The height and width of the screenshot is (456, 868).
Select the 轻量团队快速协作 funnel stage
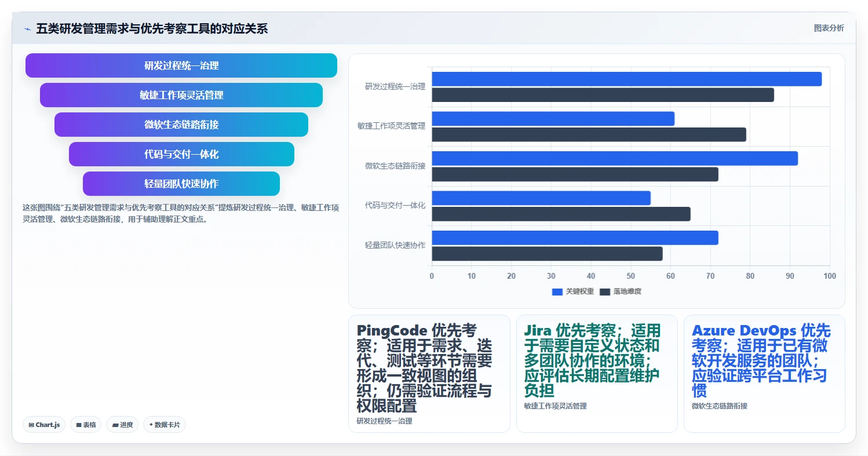click(x=181, y=184)
